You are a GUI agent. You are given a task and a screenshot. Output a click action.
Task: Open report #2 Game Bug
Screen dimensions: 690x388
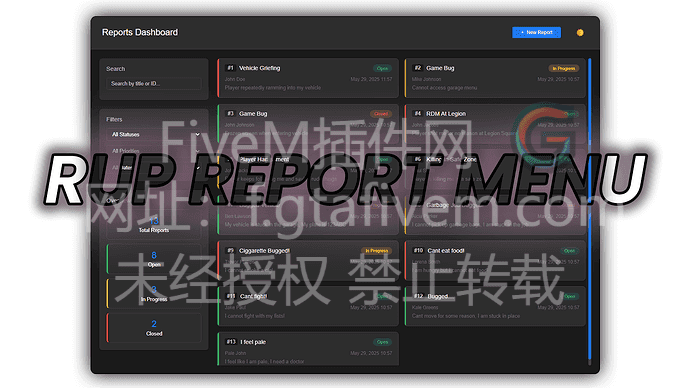(495, 78)
